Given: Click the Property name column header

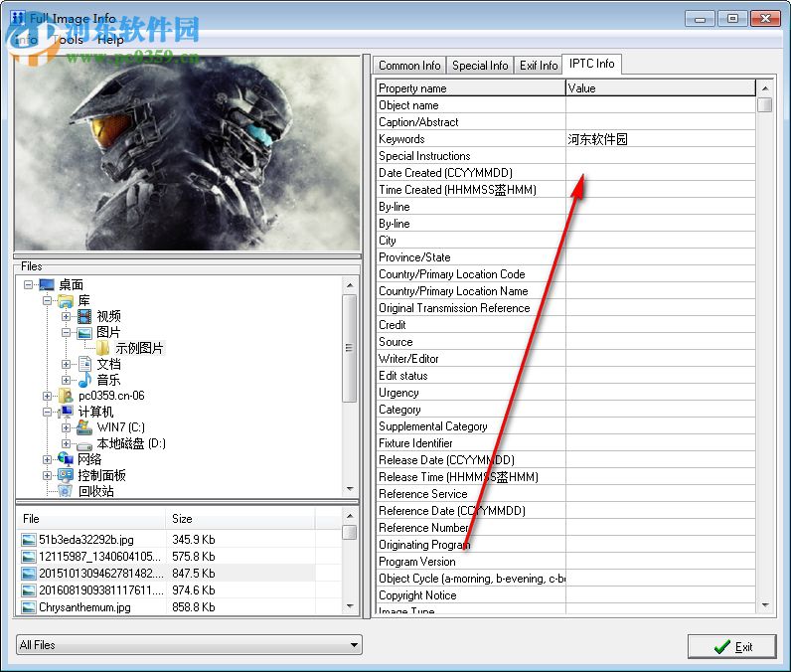Looking at the screenshot, I should 471,88.
